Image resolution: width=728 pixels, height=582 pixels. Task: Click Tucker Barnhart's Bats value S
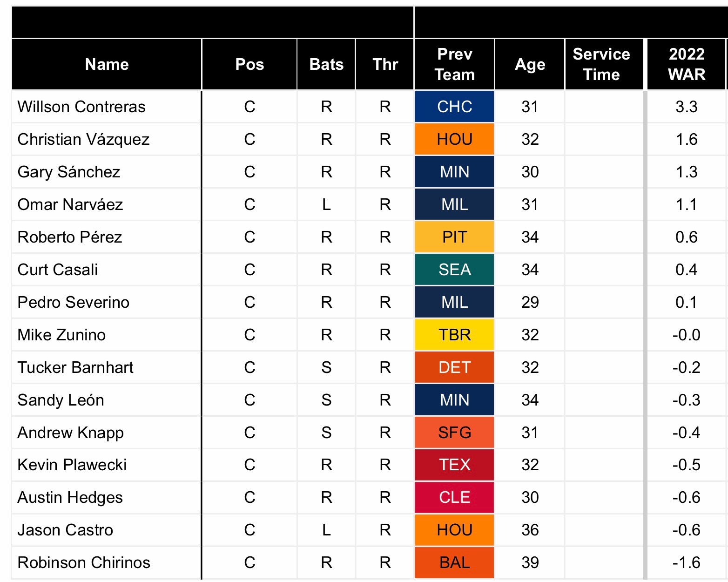tap(326, 367)
